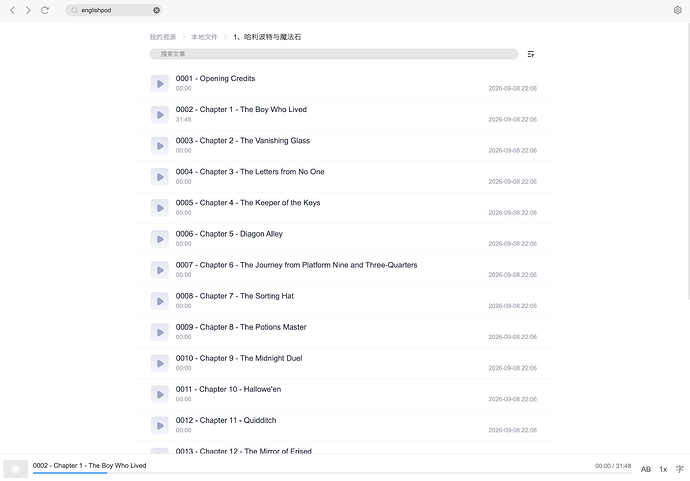Open title 0003 - The Vanishing Glass

coord(243,141)
